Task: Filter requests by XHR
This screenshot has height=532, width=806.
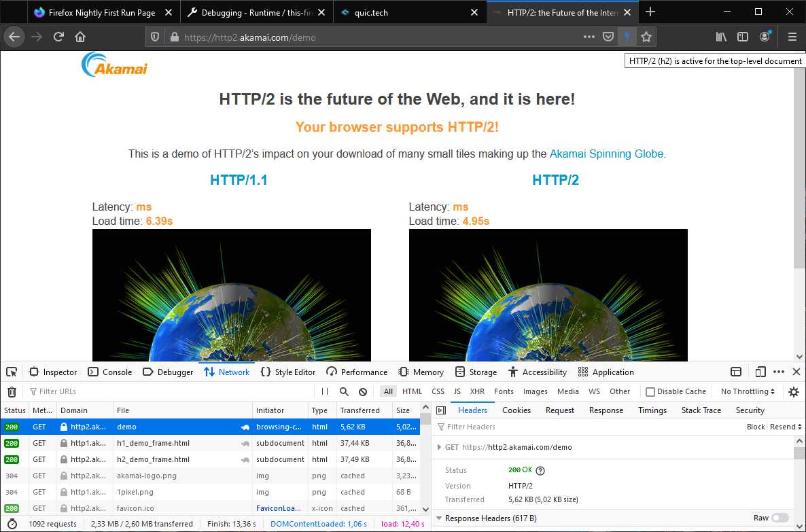Action: [x=477, y=391]
